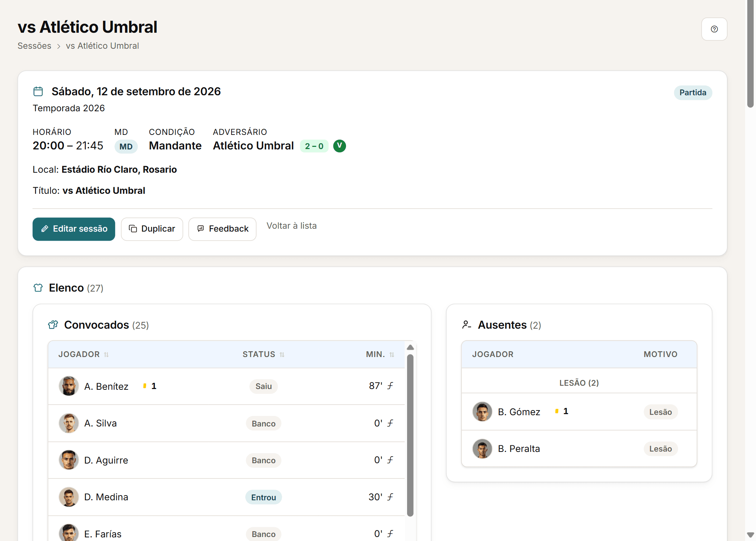Viewport: 756px width, 541px height.
Task: Follow the Voltar à lista link
Action: (x=291, y=226)
